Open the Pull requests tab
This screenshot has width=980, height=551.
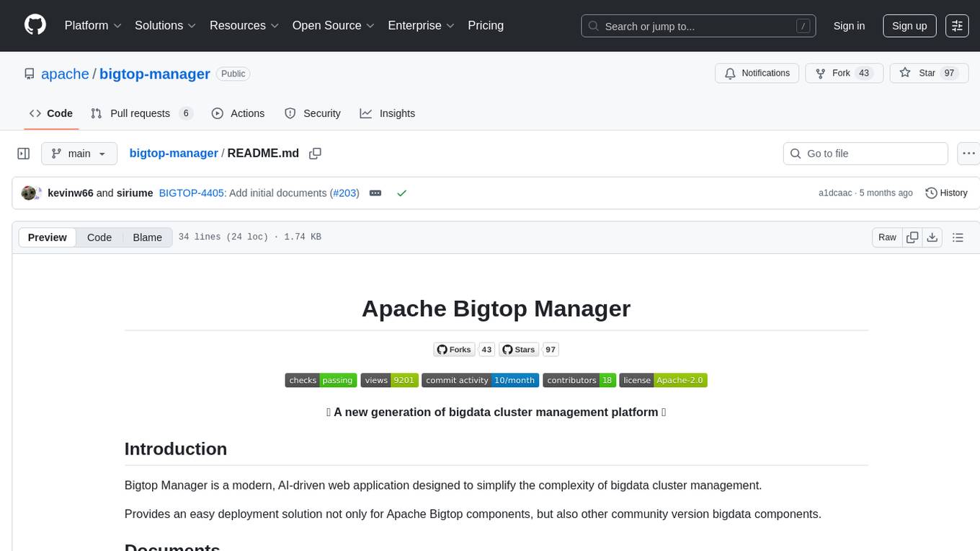(x=141, y=113)
